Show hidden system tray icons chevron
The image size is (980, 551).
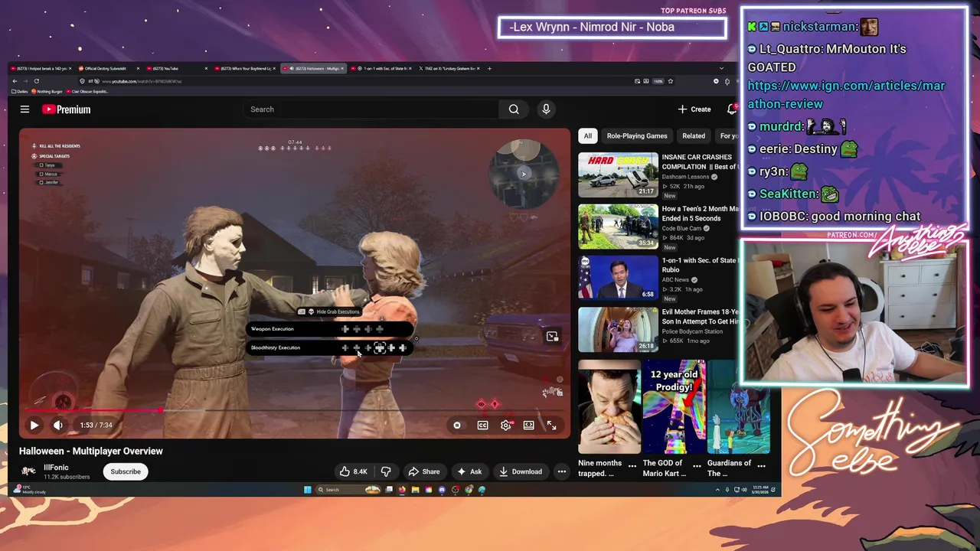(717, 490)
